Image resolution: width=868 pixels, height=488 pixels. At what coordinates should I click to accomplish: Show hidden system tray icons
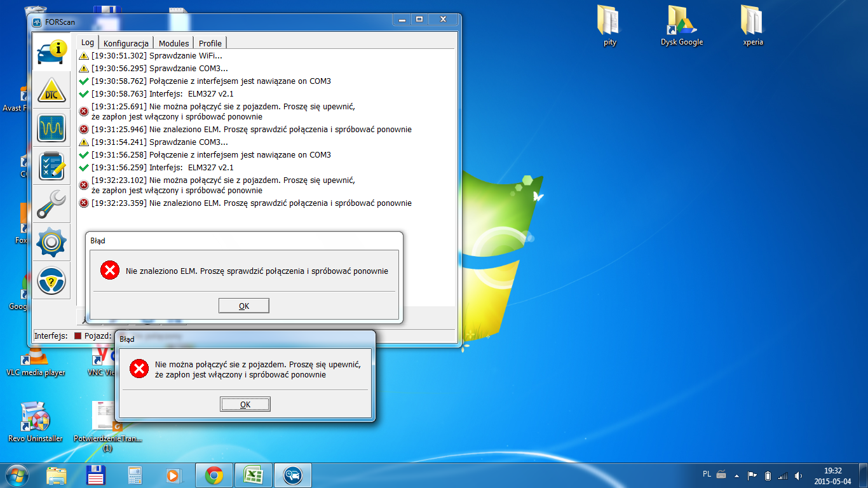[736, 475]
